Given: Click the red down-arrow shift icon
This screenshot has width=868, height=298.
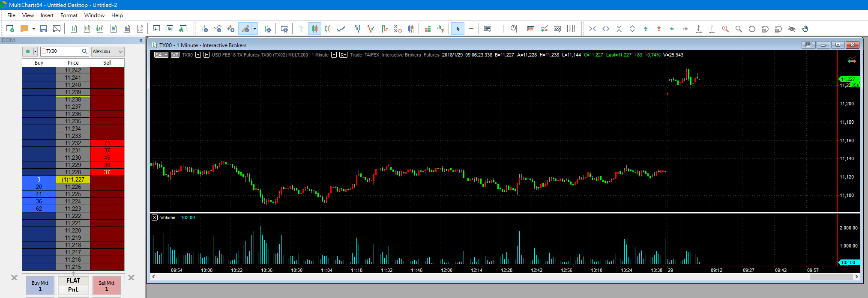Looking at the screenshot, I should 659,29.
